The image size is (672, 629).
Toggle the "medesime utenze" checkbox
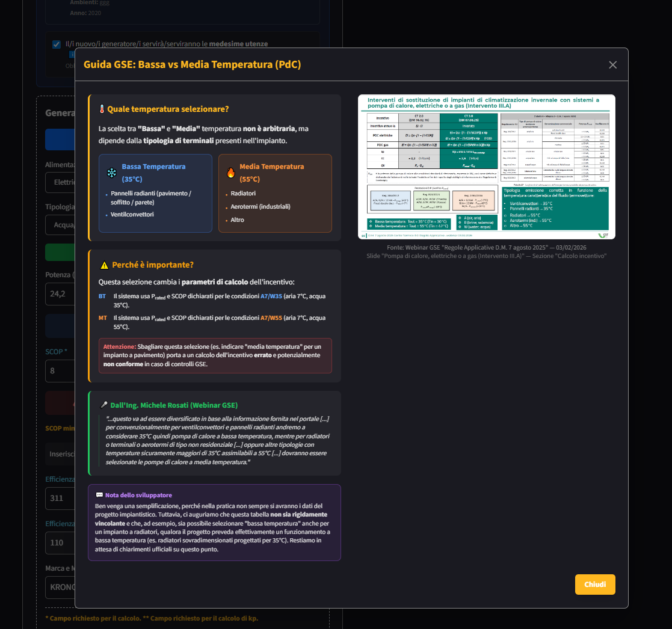[57, 44]
